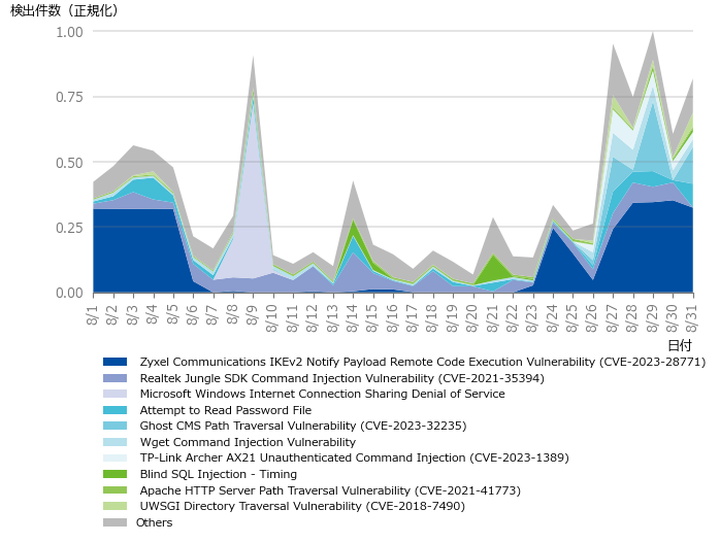720x543 pixels.
Task: Click the Wget Command Injection Vulnerability legend text
Action: pyautogui.click(x=247, y=442)
